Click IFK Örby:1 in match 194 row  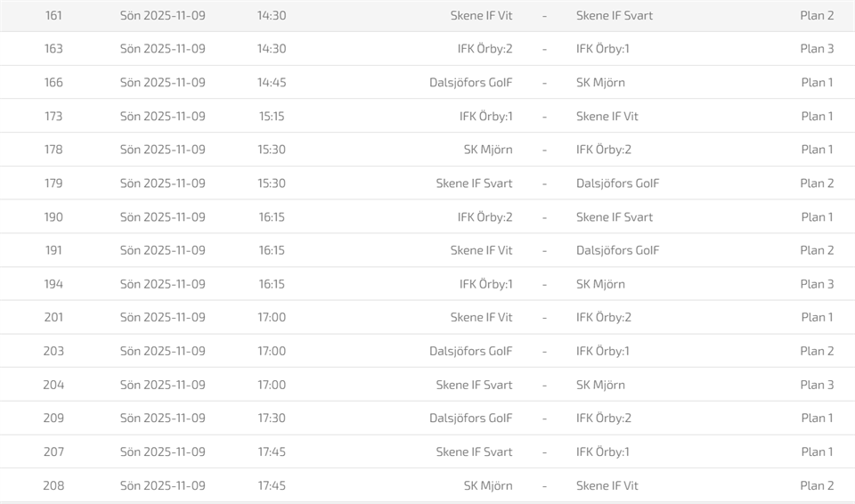tap(485, 284)
